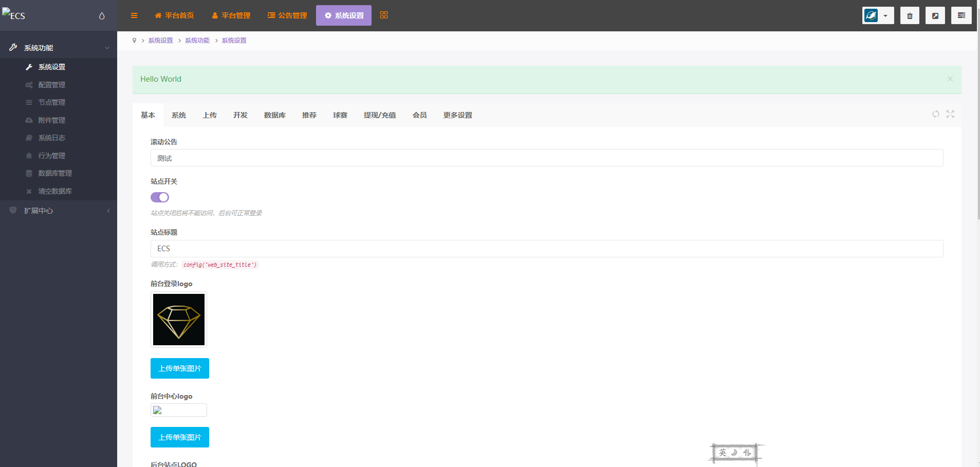
Task: Switch to the 数据库 tab
Action: pyautogui.click(x=275, y=115)
